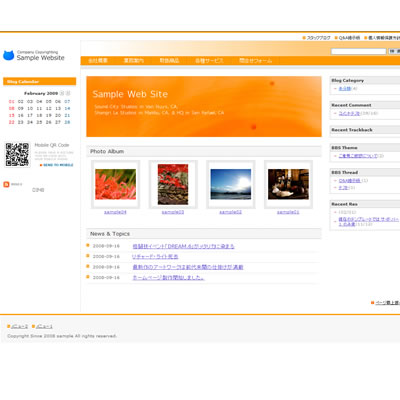
Task: Click the 検索 search button
Action: click(394, 51)
